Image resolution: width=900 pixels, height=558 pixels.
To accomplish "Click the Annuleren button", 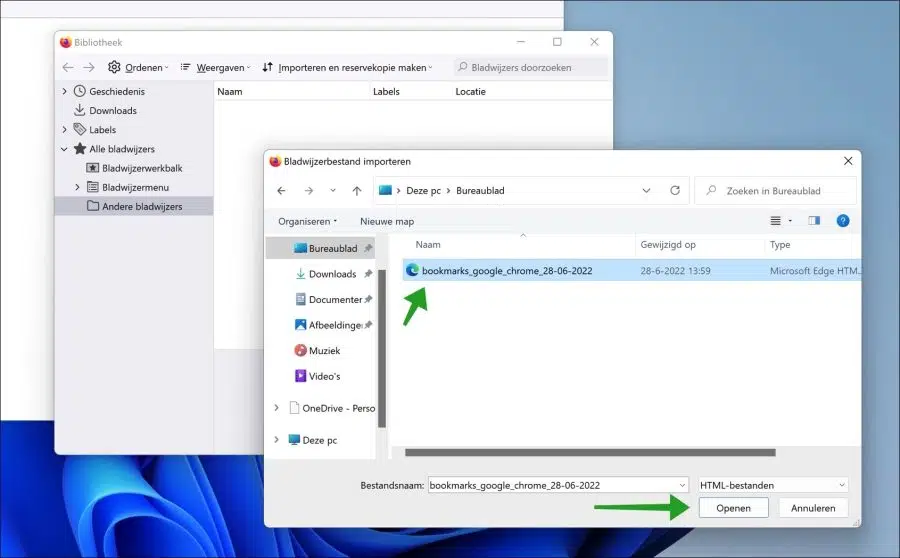I will [813, 508].
